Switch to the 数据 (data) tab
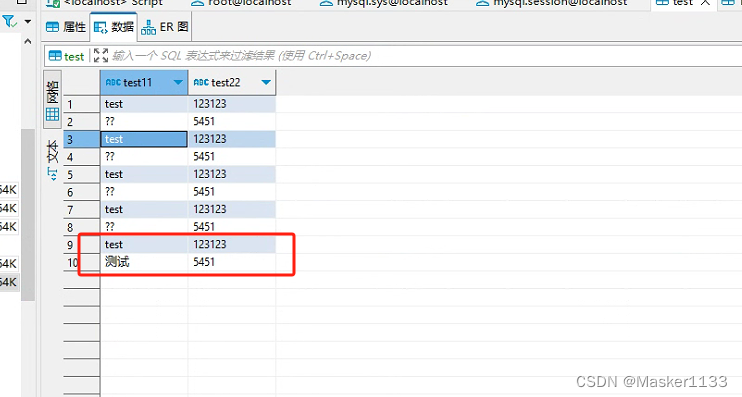This screenshot has width=742, height=397. coord(114,27)
